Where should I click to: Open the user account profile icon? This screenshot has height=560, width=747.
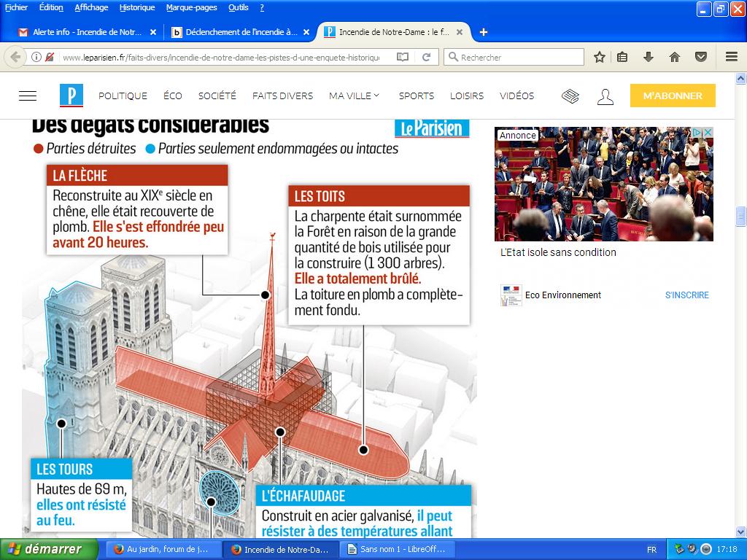605,96
